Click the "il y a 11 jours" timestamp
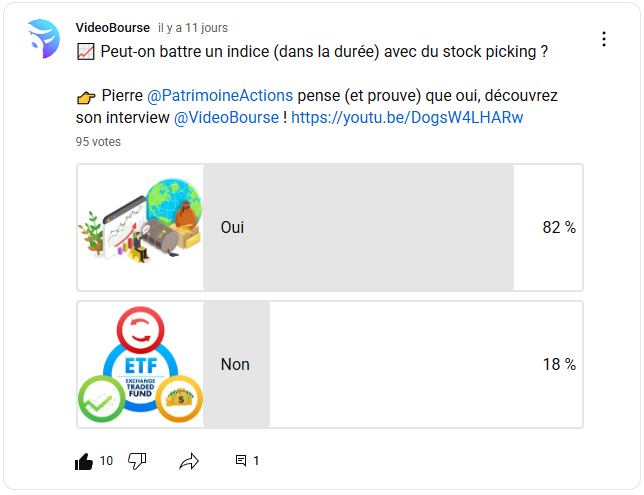Screen dimensions: 644x495 193,28
